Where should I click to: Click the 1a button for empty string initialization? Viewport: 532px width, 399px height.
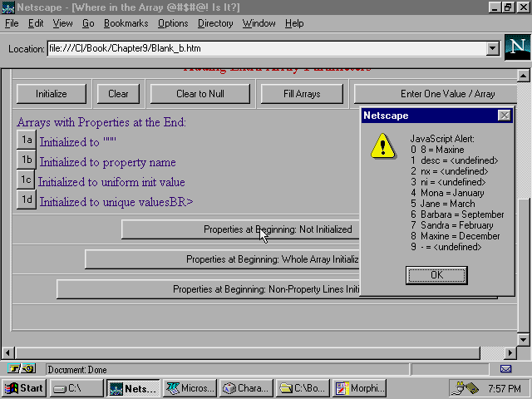tap(27, 140)
